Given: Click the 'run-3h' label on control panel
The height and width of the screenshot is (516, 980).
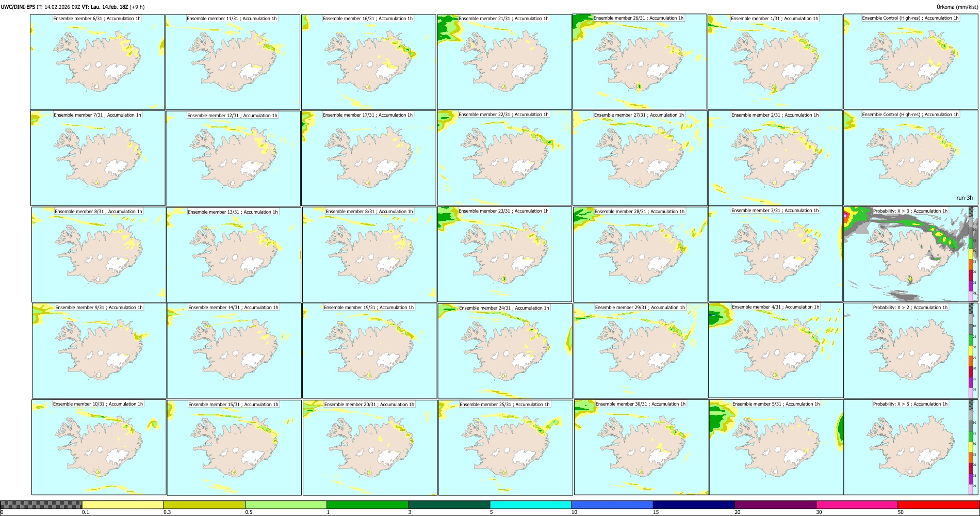Looking at the screenshot, I should [964, 198].
